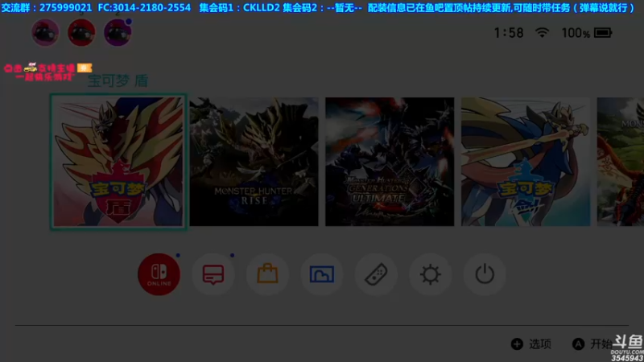The height and width of the screenshot is (362, 644).
Task: Select second user profile avatar
Action: coord(81,32)
